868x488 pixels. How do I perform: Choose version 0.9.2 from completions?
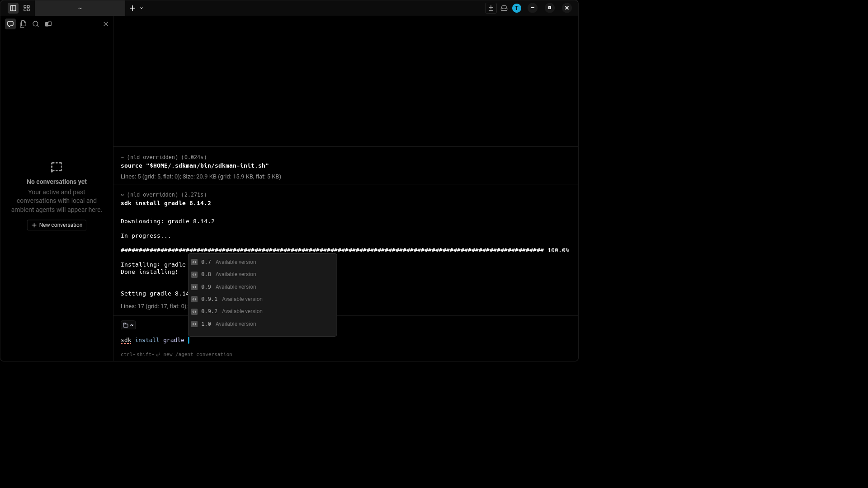(x=262, y=311)
